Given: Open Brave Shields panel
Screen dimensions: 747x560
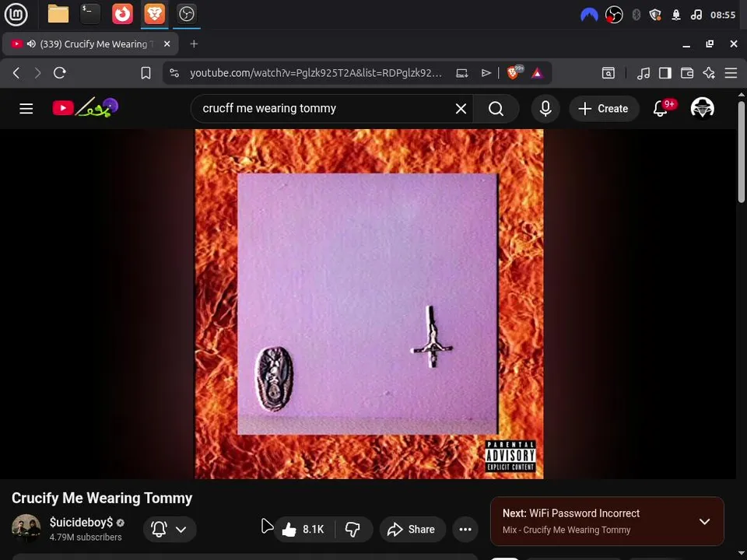Looking at the screenshot, I should coord(514,72).
